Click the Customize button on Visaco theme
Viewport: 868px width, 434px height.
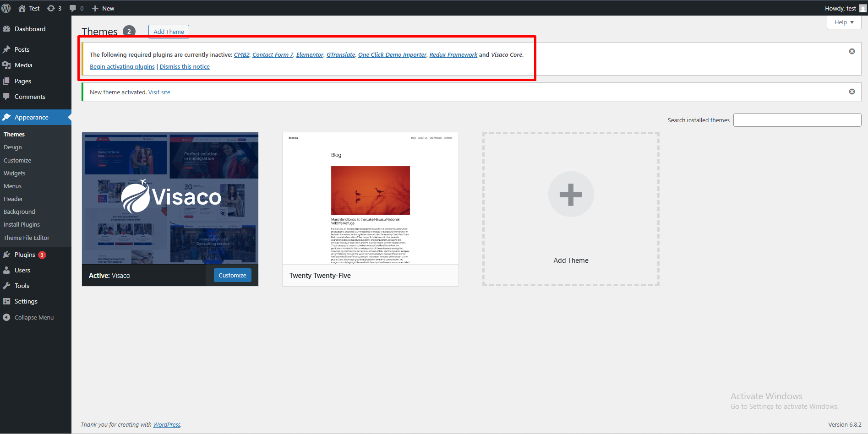point(232,275)
